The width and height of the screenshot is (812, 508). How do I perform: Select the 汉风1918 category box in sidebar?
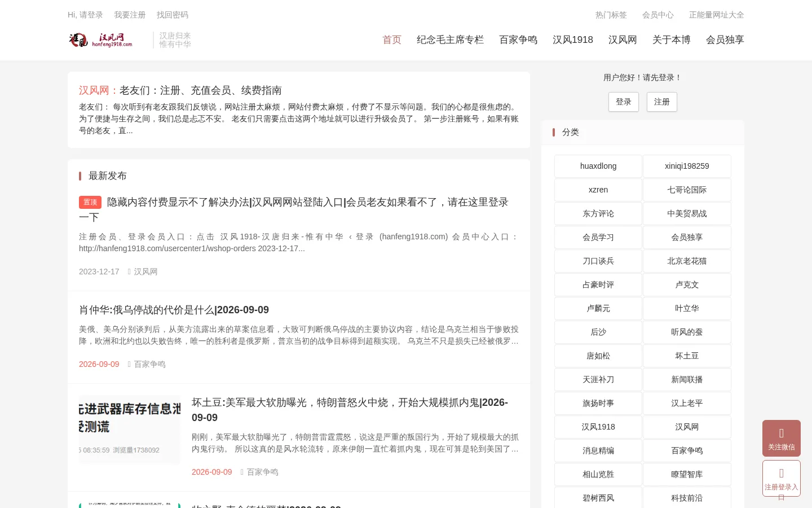point(598,427)
